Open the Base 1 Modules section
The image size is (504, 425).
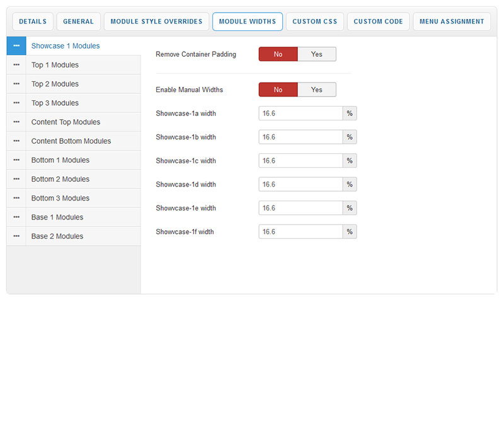(57, 217)
